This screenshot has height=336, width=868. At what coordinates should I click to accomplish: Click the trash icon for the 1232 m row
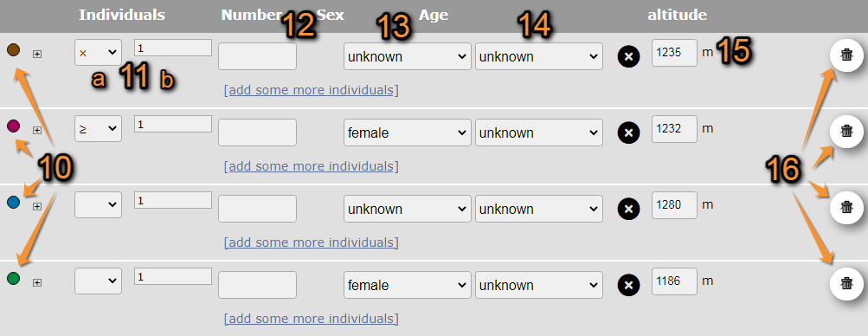[846, 131]
